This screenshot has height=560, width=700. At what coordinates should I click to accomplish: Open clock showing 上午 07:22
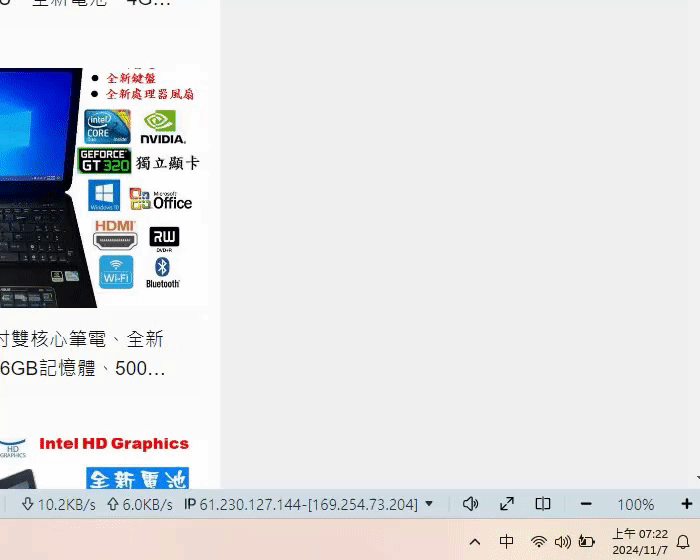[x=640, y=542]
